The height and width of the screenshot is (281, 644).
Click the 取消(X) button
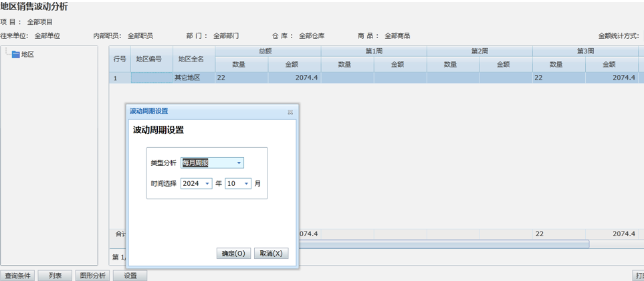point(272,254)
